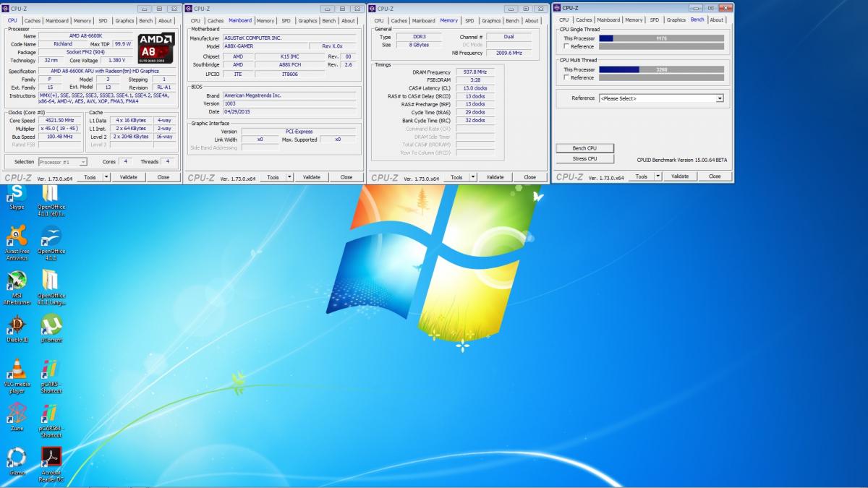Click the Single Thread This Processor score bar
Image resolution: width=868 pixels, height=488 pixels.
click(x=661, y=38)
